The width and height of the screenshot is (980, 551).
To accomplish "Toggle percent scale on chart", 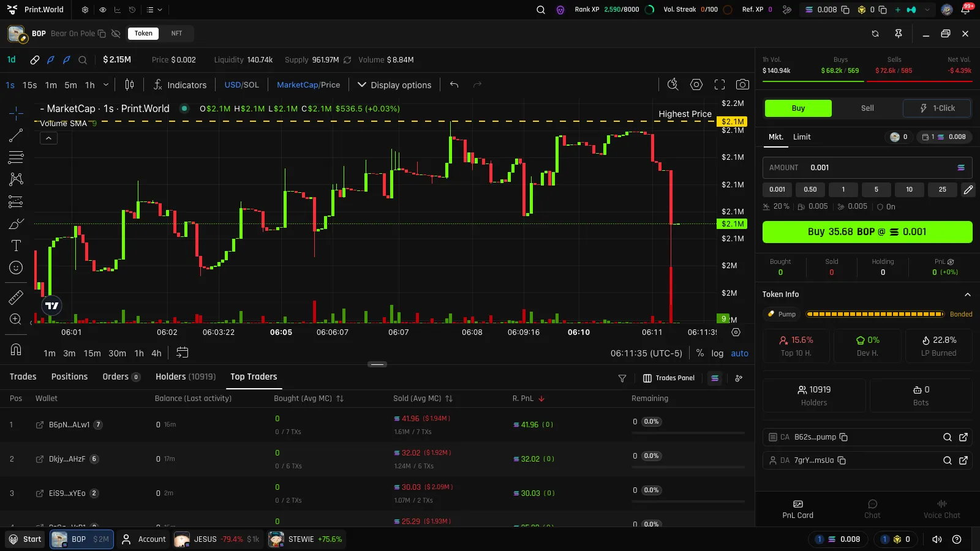I will (x=700, y=353).
